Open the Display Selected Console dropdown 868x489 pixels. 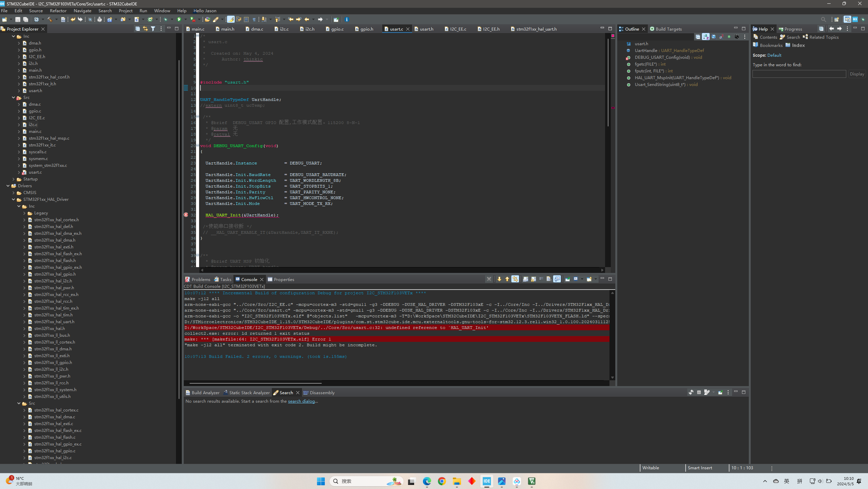(x=582, y=279)
